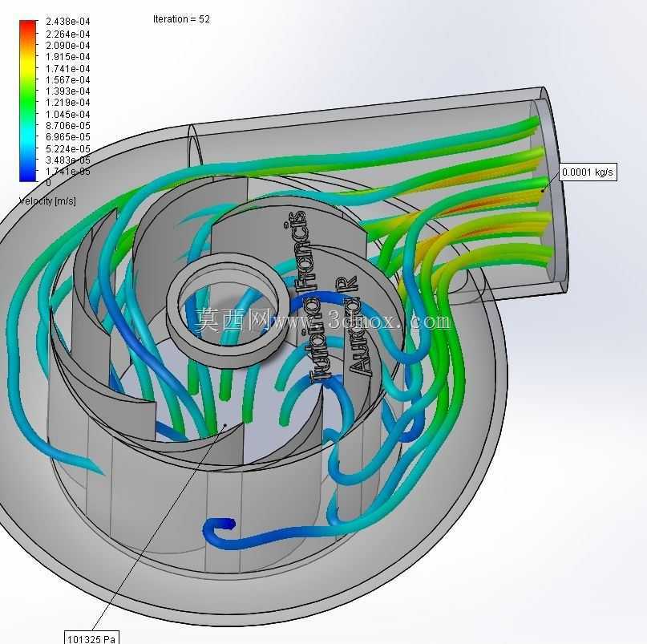Click the legend maximum value 2.438e-04
The image size is (647, 644).
coord(67,22)
